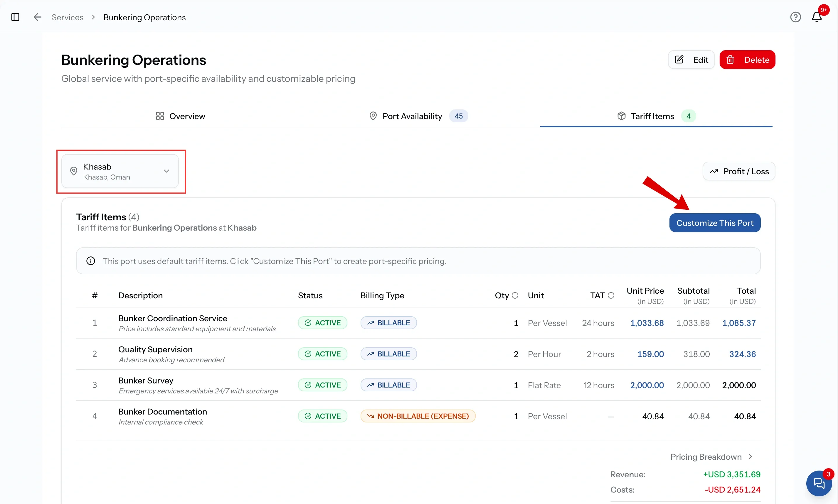Click the info icon in default tariff notice
The image size is (838, 504).
click(91, 261)
